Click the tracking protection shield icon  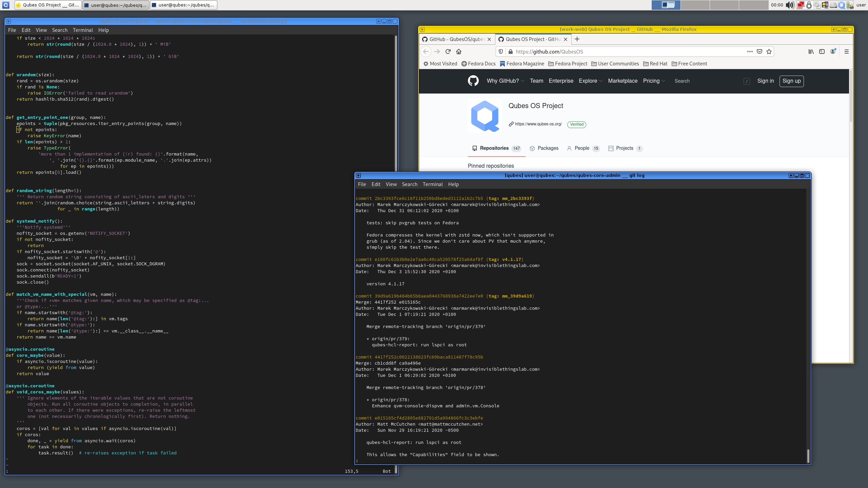[501, 52]
